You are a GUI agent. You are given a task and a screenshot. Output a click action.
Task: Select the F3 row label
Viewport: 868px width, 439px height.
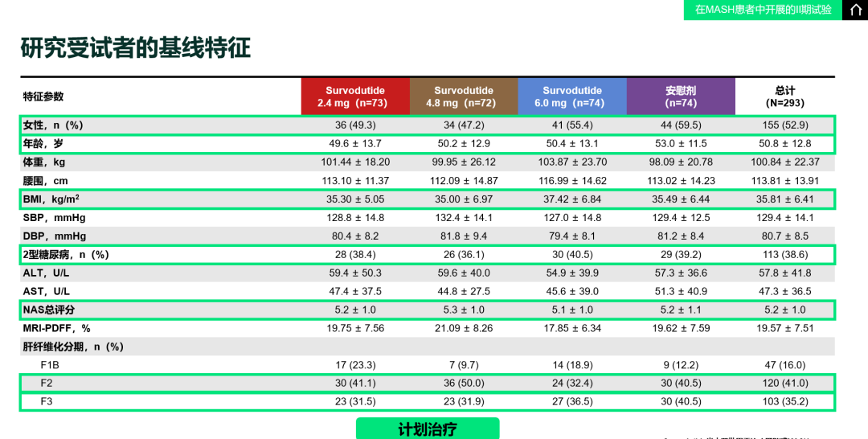(47, 402)
